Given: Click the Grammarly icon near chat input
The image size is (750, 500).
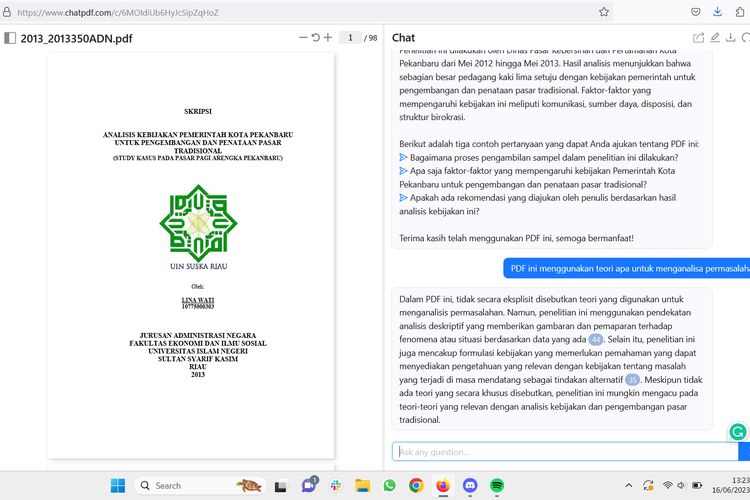Looking at the screenshot, I should tap(738, 432).
